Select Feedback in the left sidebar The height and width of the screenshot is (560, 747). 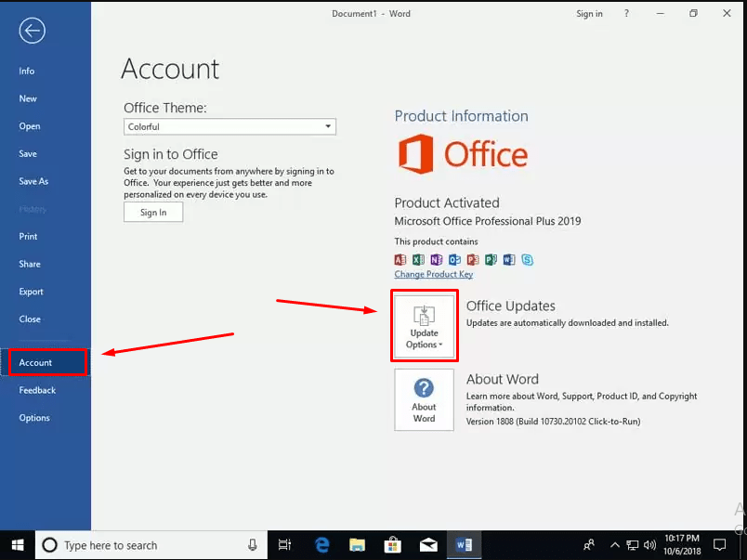[x=37, y=390]
